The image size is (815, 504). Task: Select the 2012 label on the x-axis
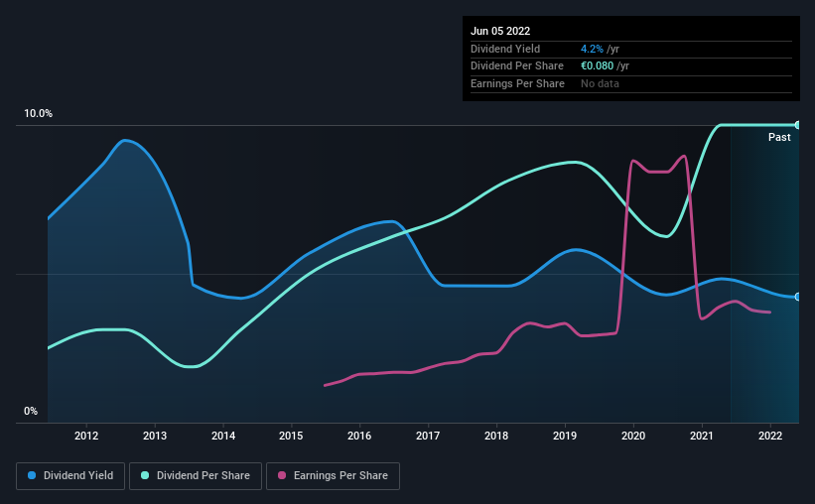[86, 436]
